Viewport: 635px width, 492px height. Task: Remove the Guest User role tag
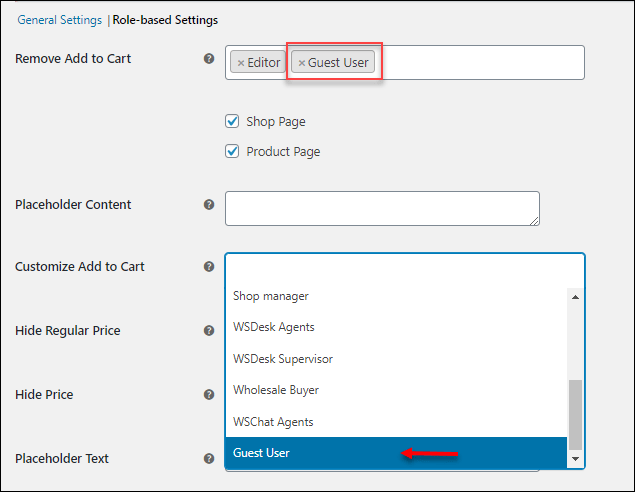tap(301, 63)
